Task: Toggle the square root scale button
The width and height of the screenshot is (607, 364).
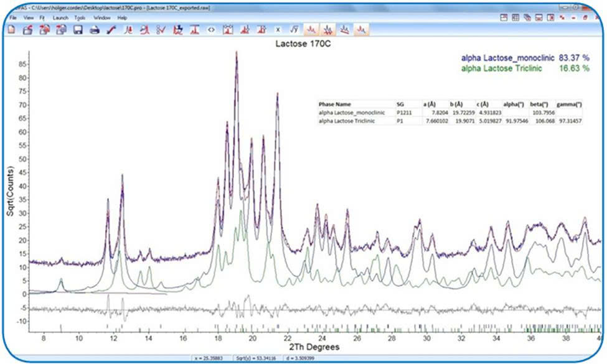Action: 294,30
